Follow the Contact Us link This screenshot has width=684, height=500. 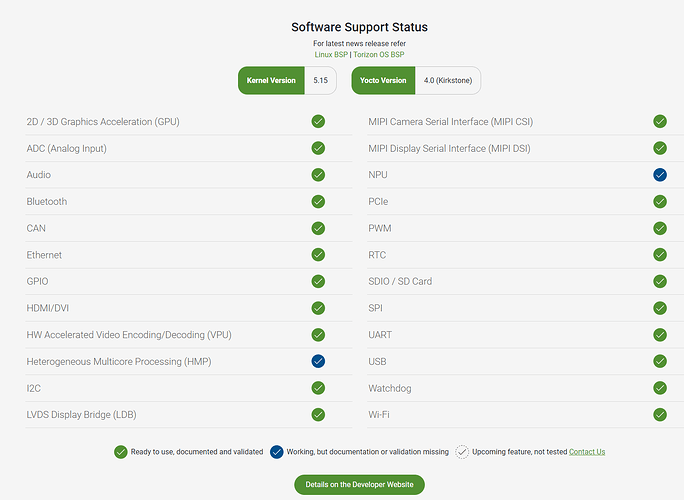pyautogui.click(x=587, y=452)
